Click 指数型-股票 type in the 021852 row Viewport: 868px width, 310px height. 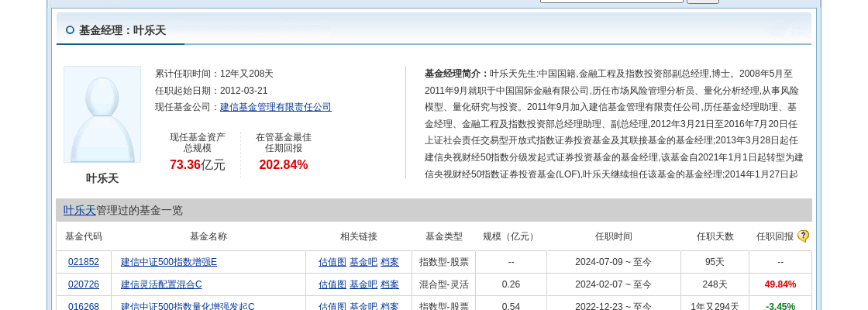(444, 263)
